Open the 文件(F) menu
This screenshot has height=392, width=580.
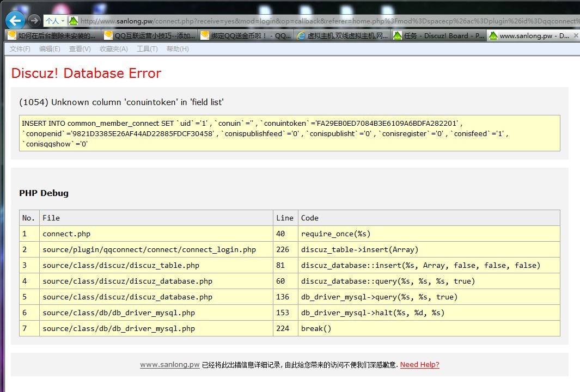point(20,49)
